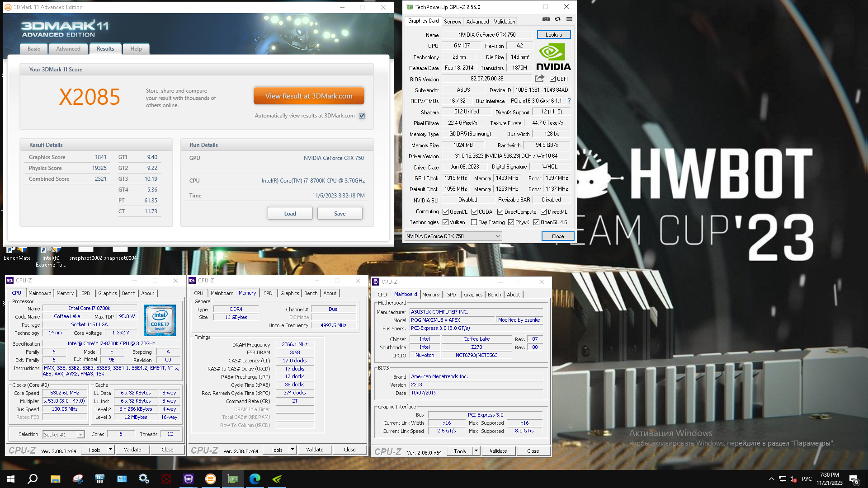The width and height of the screenshot is (868, 488).
Task: Open the Windows Start menu
Action: 11,479
